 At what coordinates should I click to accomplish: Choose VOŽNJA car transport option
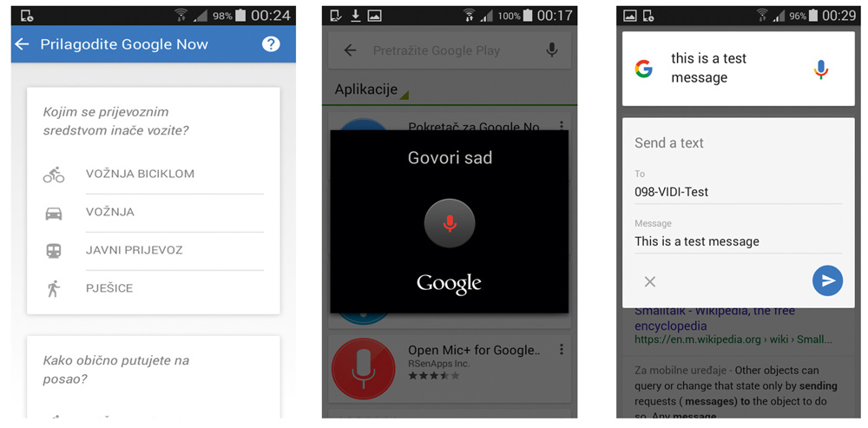pyautogui.click(x=154, y=212)
